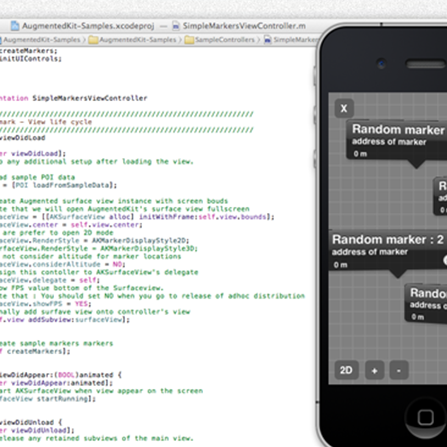The width and height of the screenshot is (447, 447).
Task: Click 'considerAltitude = NO' code line
Action: [x=63, y=264]
